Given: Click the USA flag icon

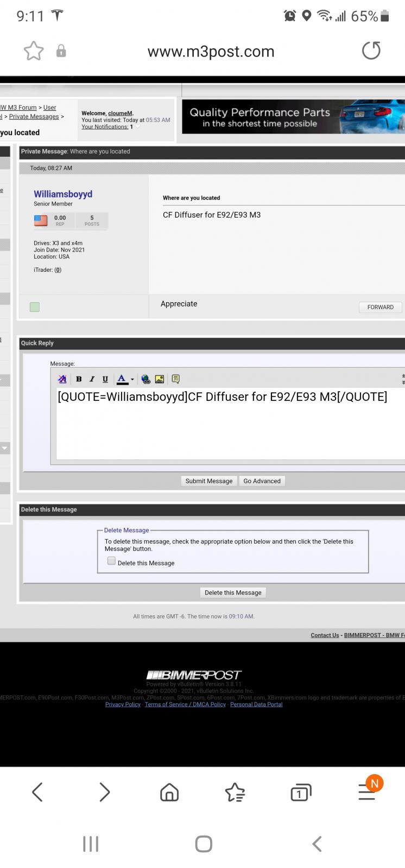Looking at the screenshot, I should pyautogui.click(x=41, y=220).
